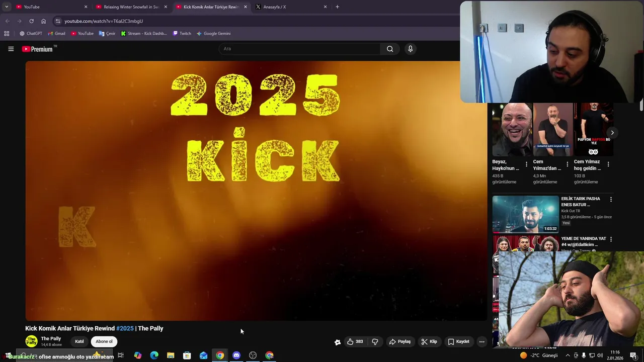Open File Explorer in taskbar

[x=171, y=355]
